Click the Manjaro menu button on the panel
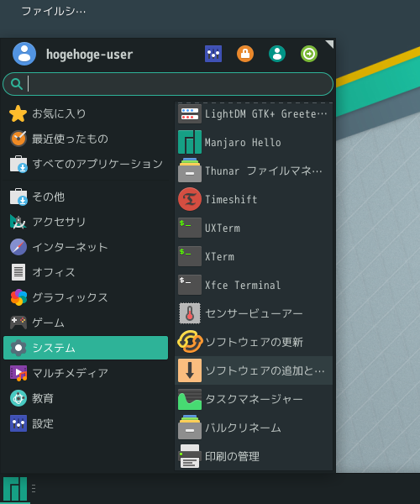 click(x=15, y=489)
